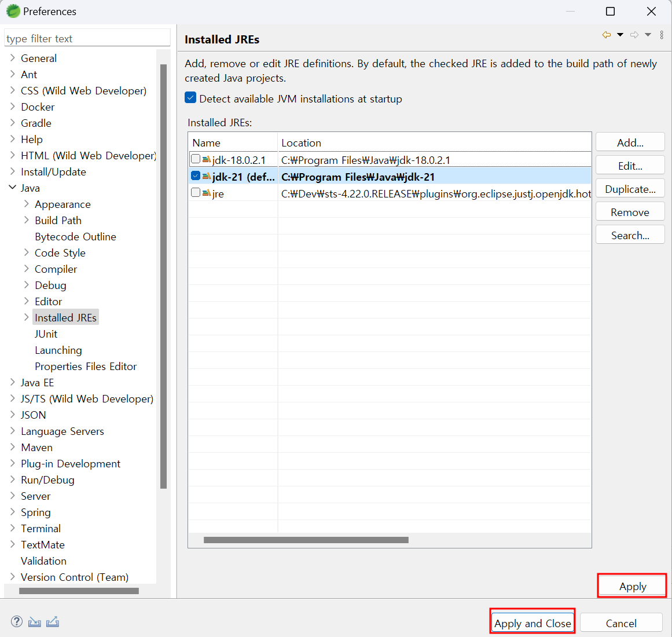Image resolution: width=672 pixels, height=637 pixels.
Task: Click the import preferences icon
Action: click(35, 621)
